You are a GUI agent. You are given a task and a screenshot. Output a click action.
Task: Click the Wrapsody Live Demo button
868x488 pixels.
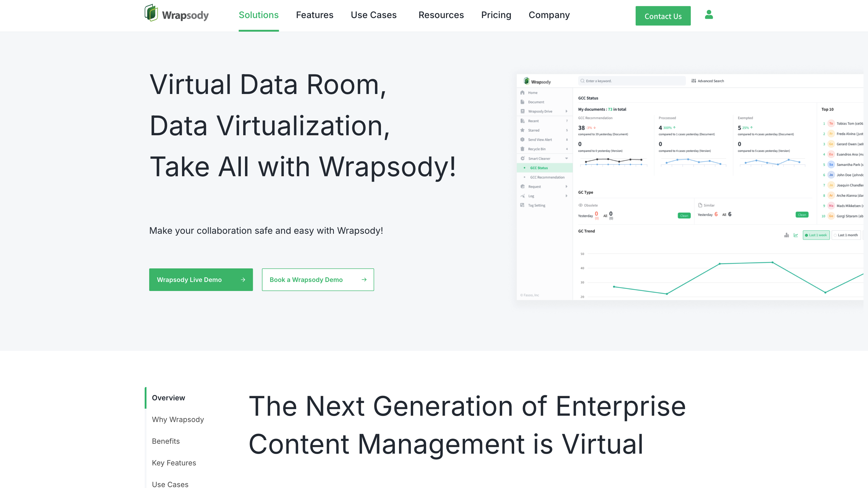(x=201, y=280)
